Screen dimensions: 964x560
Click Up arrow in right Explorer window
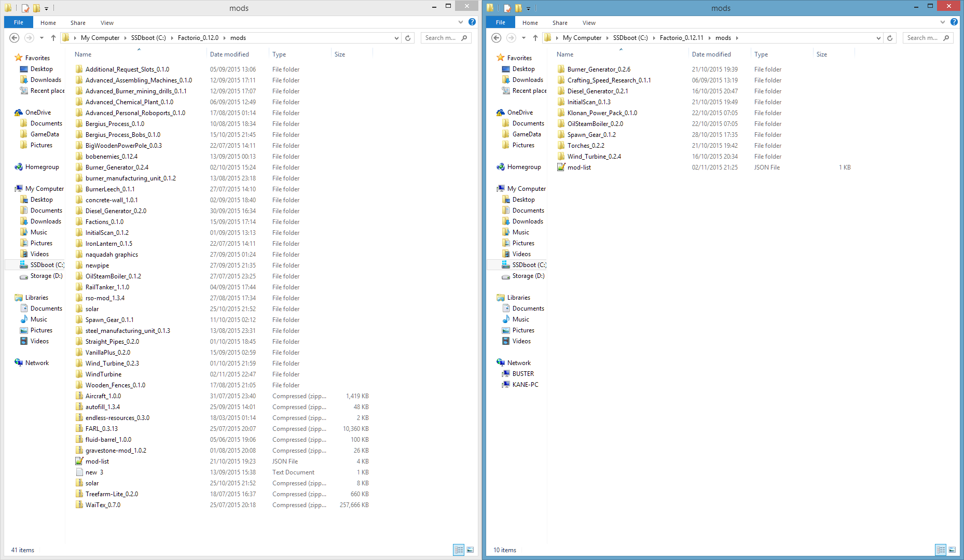(x=535, y=38)
